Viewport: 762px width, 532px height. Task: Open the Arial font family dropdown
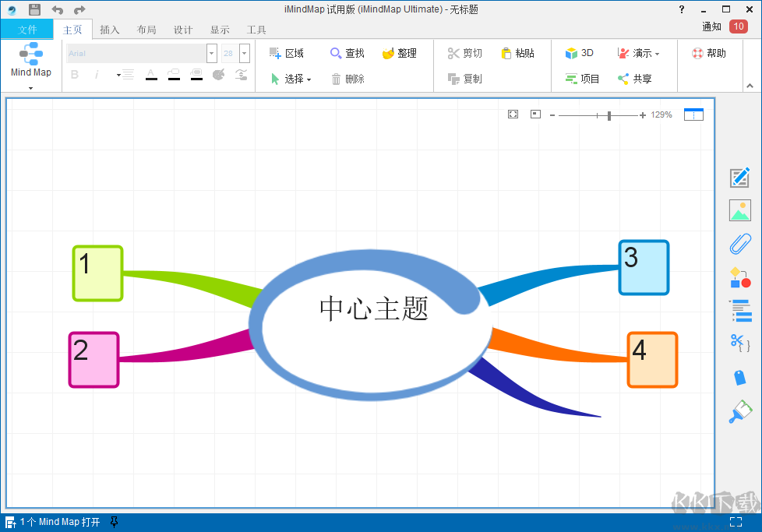point(210,53)
